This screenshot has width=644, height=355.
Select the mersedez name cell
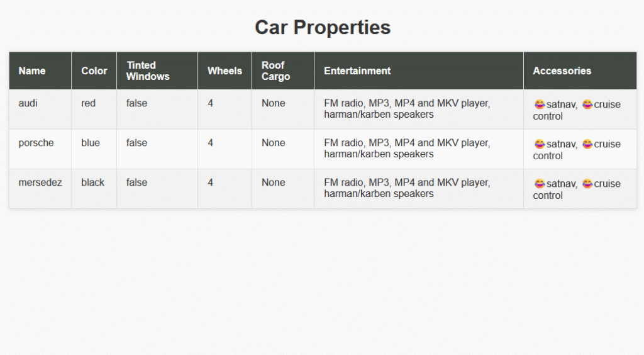pos(40,183)
